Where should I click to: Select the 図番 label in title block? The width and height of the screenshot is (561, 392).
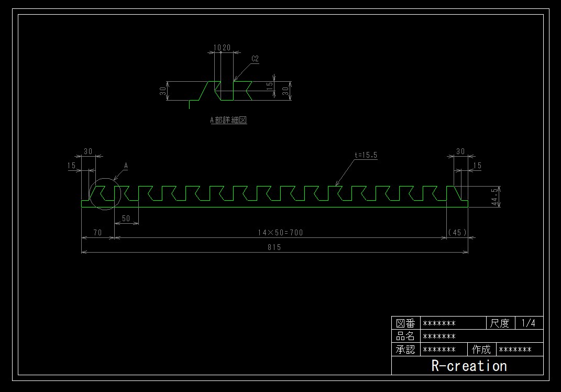pyautogui.click(x=405, y=323)
